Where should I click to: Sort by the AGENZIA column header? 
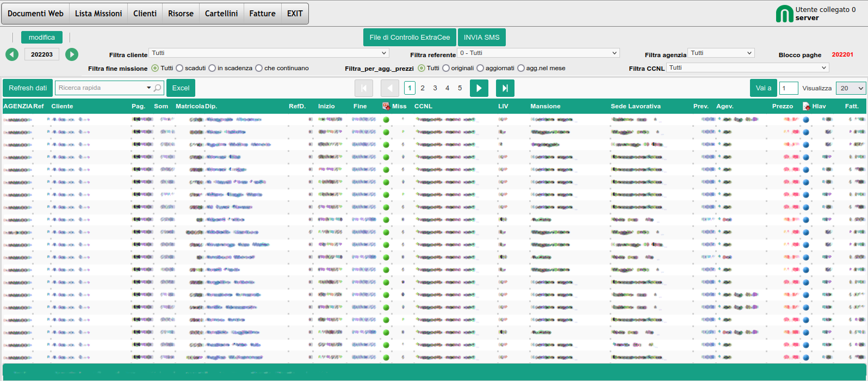18,106
